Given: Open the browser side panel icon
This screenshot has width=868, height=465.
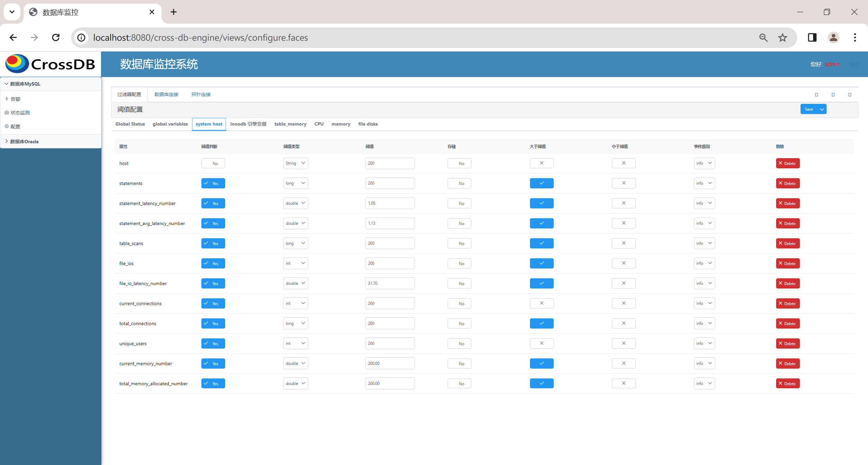Looking at the screenshot, I should [812, 37].
